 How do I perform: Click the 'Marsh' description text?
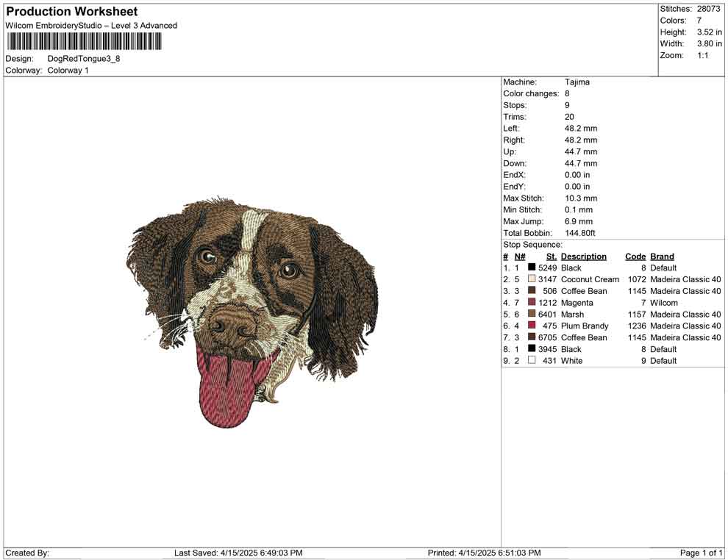[572, 314]
